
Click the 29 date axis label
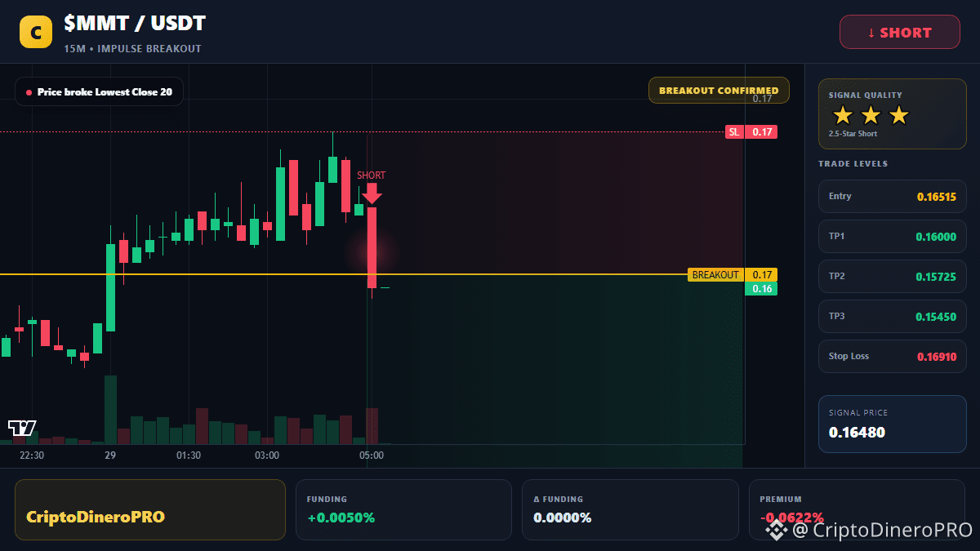point(110,455)
